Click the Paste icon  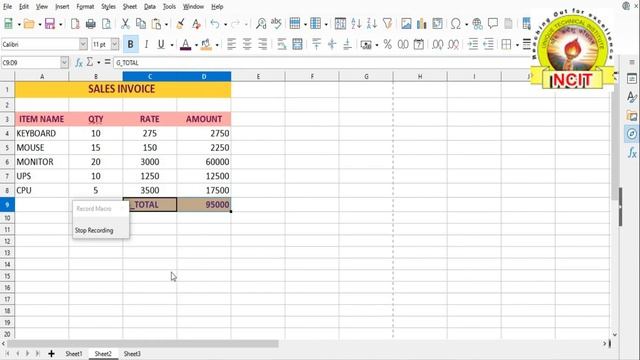click(x=156, y=24)
